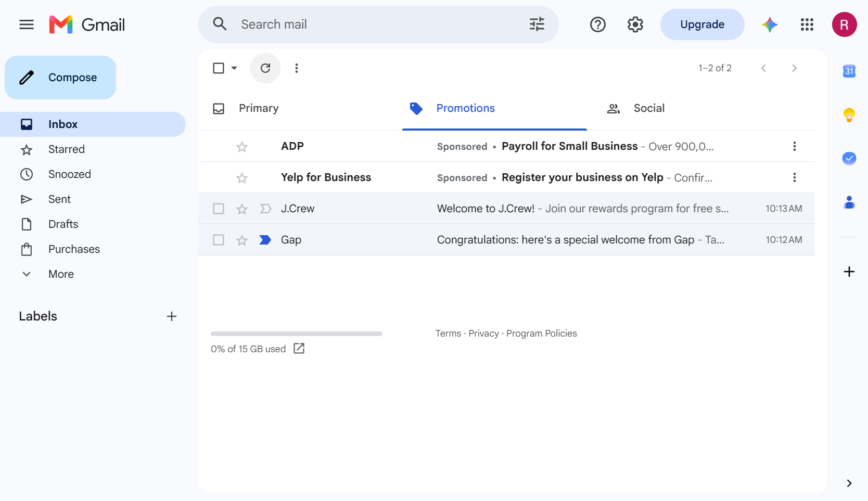Open Contacts side panel icon
The width and height of the screenshot is (868, 501).
(849, 202)
